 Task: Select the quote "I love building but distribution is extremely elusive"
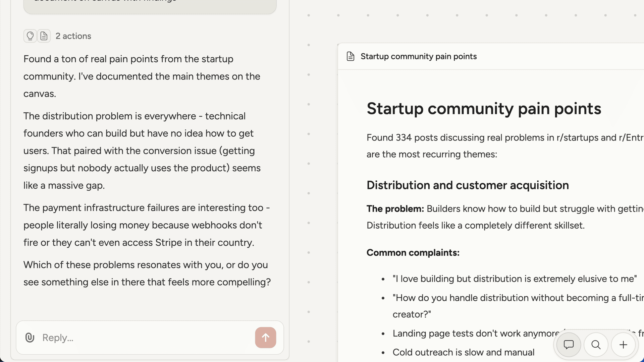(514, 279)
